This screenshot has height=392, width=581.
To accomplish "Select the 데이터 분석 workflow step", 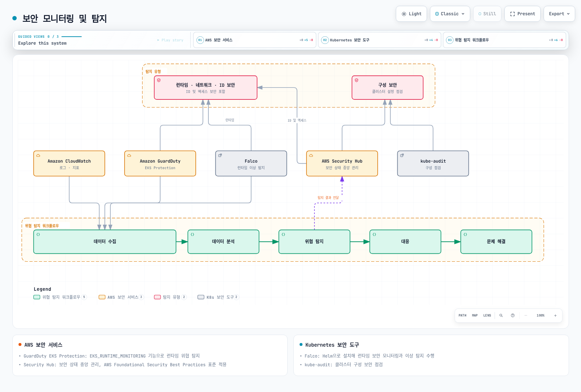I will pyautogui.click(x=223, y=242).
